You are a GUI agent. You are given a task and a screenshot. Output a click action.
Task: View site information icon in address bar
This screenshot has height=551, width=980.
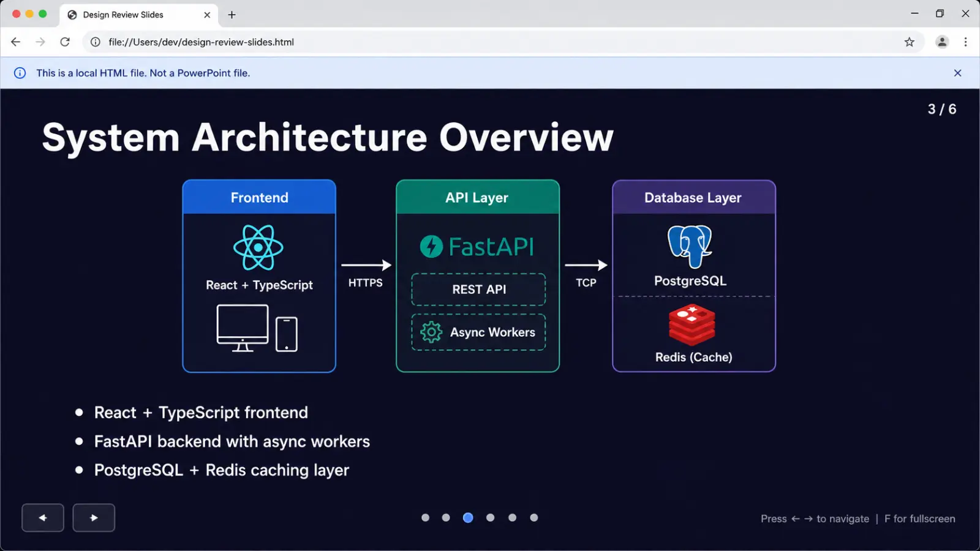click(96, 42)
